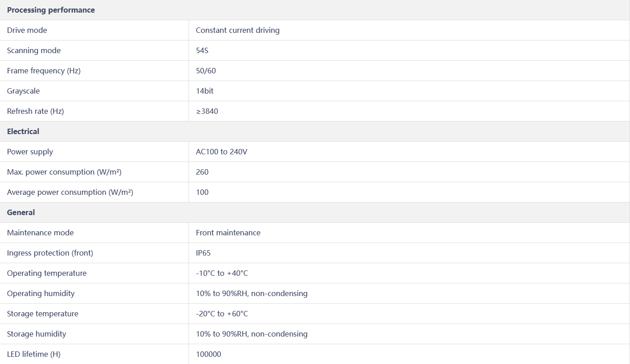Click the IP65 ingress protection value

coord(203,253)
